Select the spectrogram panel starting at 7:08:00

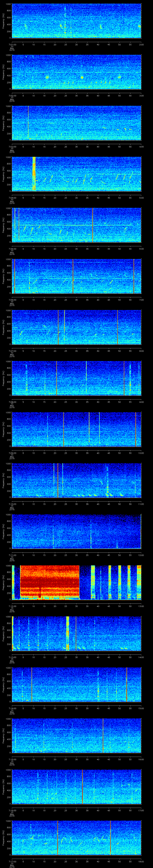pos(76,378)
